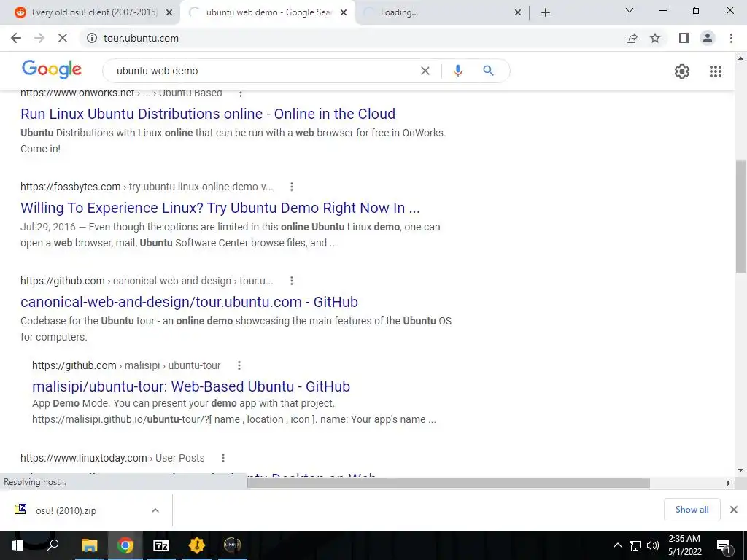Close the downloads bar
Screen dimensions: 747x560
point(734,510)
